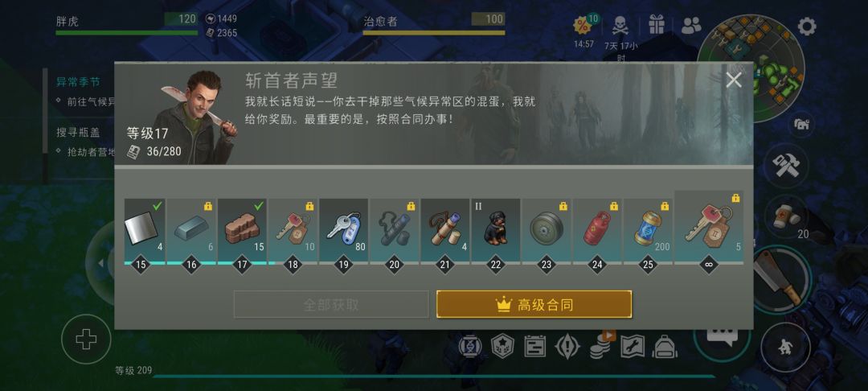Open the gift box rewards icon

[657, 26]
